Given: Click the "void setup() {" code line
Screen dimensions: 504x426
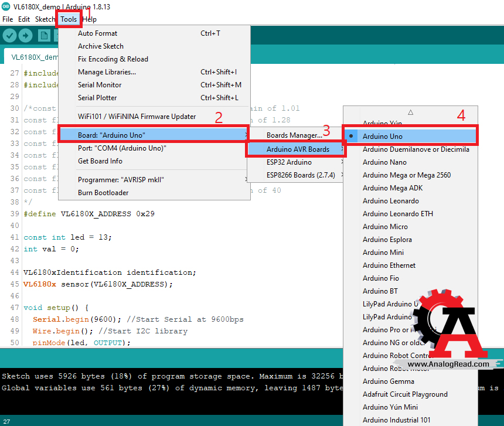Looking at the screenshot, I should tap(56, 308).
